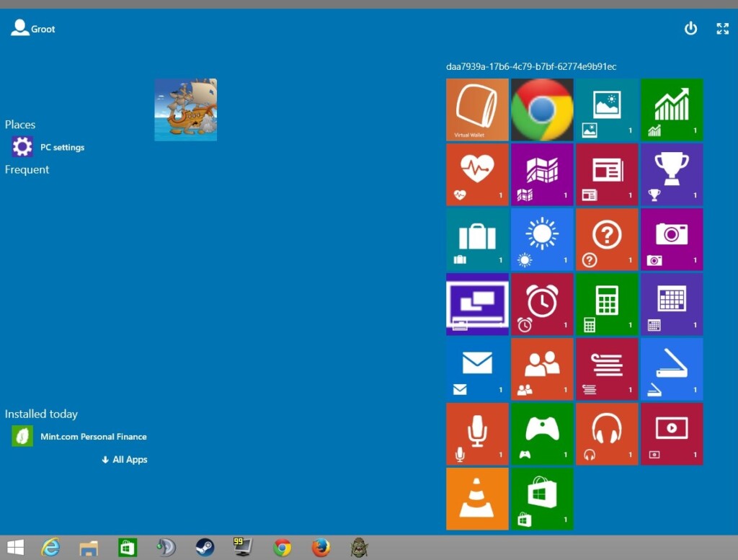Toggle full-screen Start with the expand arrows
The width and height of the screenshot is (738, 560).
click(x=723, y=29)
